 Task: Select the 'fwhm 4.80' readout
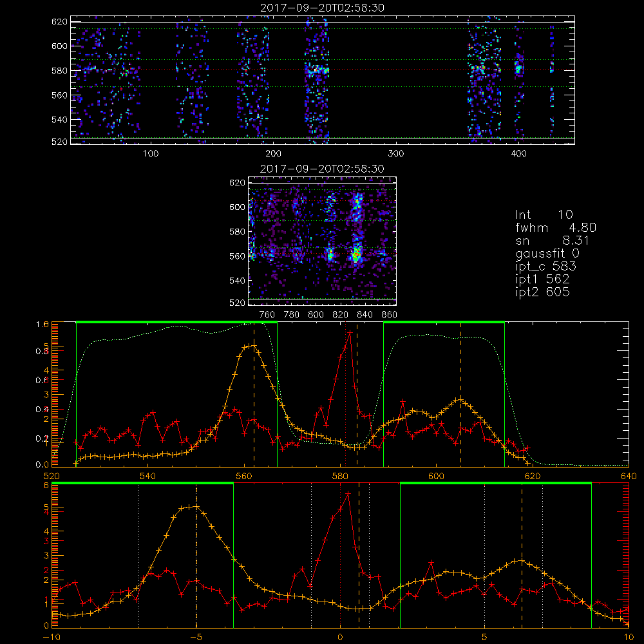point(555,227)
